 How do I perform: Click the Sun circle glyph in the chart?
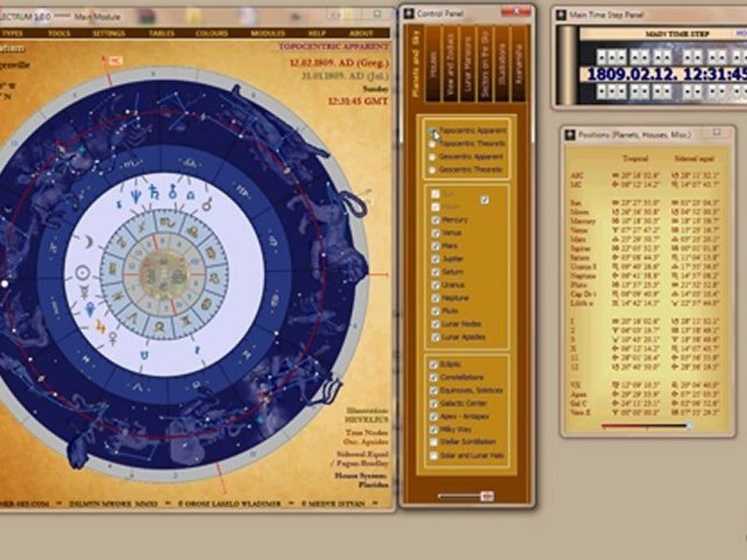pos(82,273)
